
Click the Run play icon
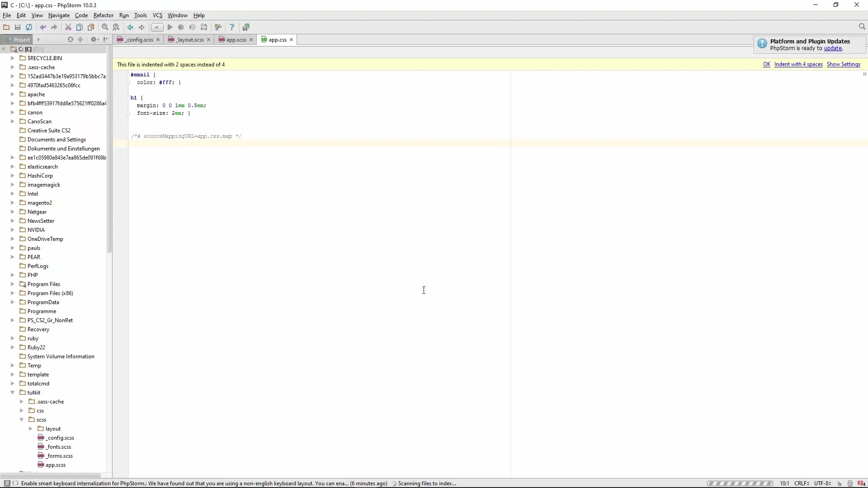coord(170,27)
